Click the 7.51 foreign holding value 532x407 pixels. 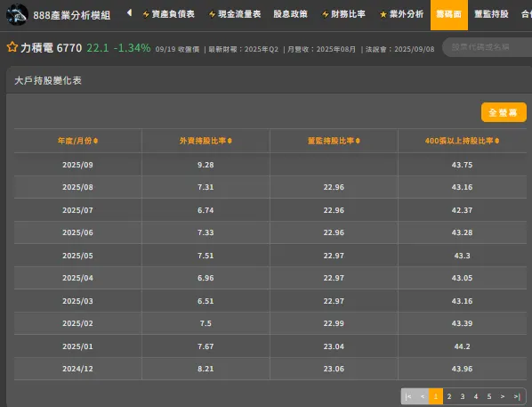point(206,256)
